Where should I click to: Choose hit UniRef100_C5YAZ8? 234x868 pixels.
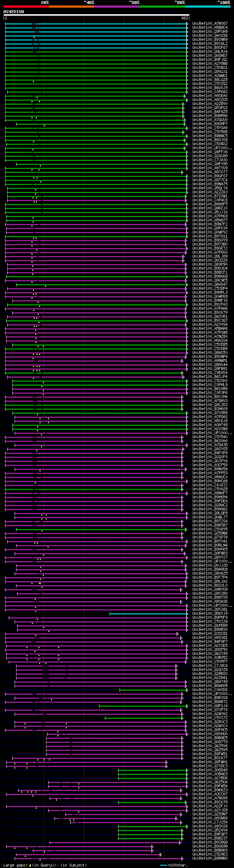[x=210, y=489]
